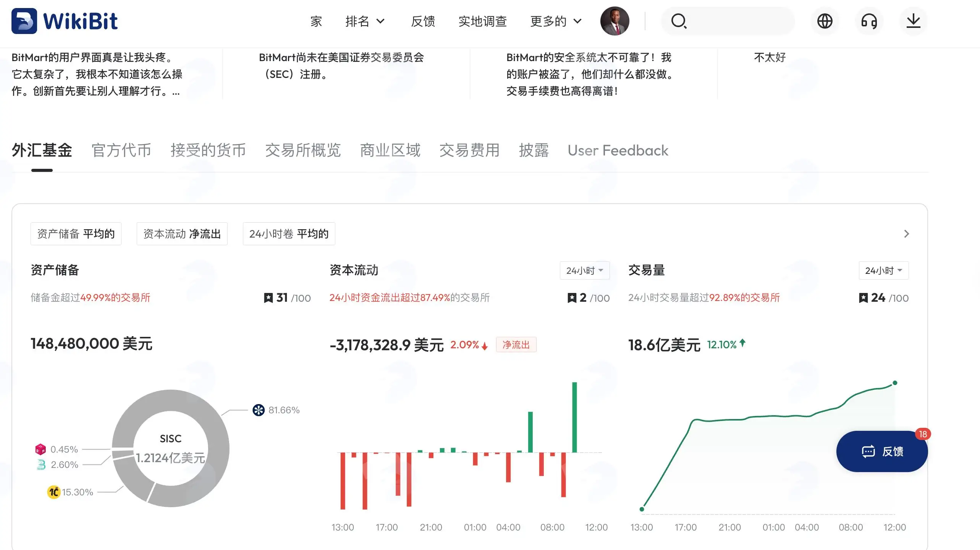The height and width of the screenshot is (550, 980).
Task: Click the search input field
Action: point(728,21)
